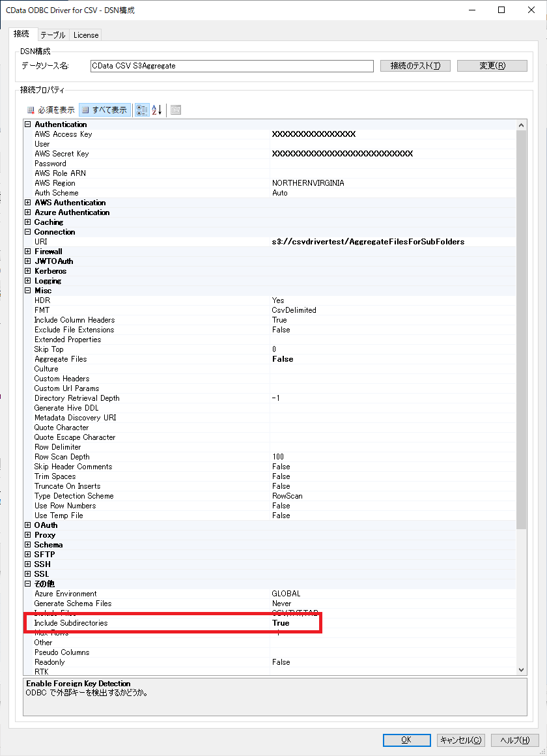547x756 pixels.
Task: Collapse the Misc category
Action: (x=28, y=291)
